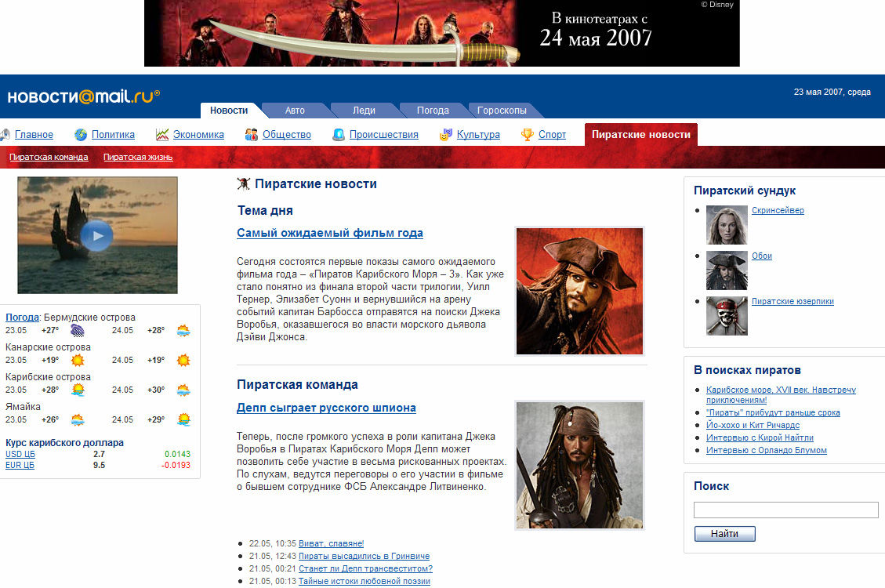The image size is (885, 588).
Task: Click the pirate skull icon by Пиратские новости
Action: coord(244,184)
